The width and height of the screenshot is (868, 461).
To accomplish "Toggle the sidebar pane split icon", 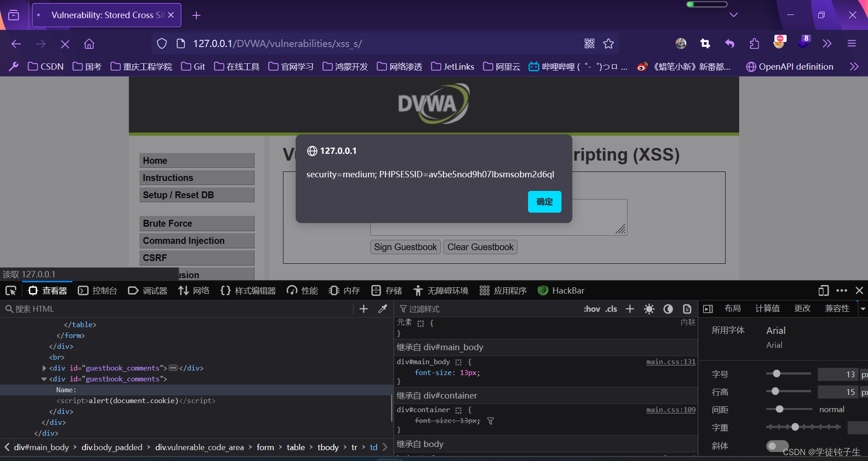I will [708, 309].
